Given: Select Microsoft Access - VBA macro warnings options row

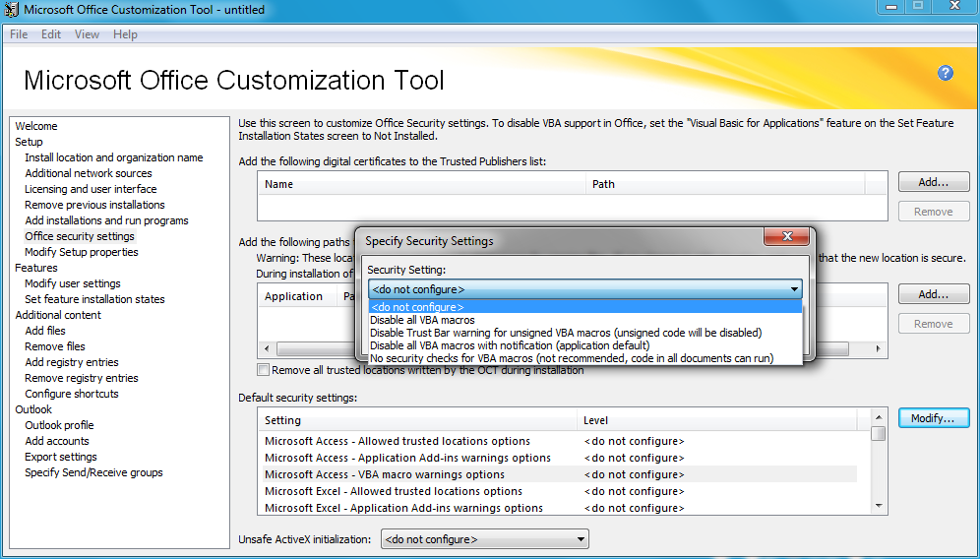Looking at the screenshot, I should click(558, 474).
